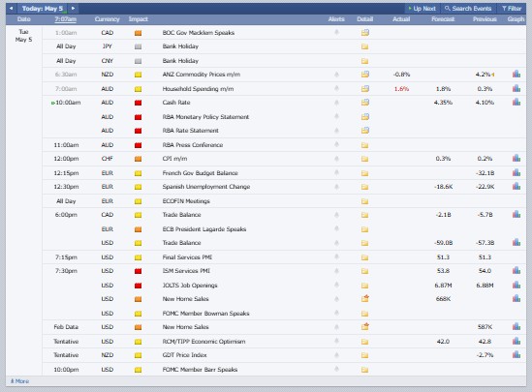Select the Spanish Unemployment Change event
The image size is (532, 392).
[206, 187]
